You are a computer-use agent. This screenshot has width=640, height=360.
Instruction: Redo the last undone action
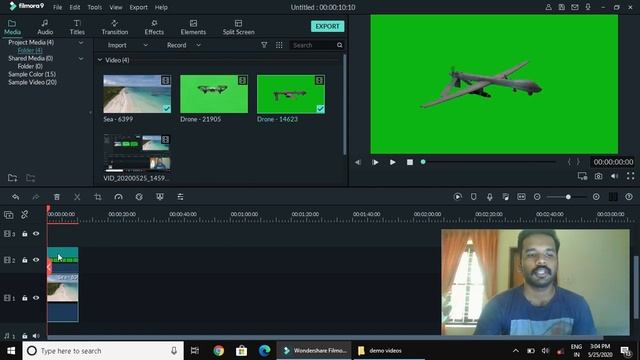[x=36, y=197]
